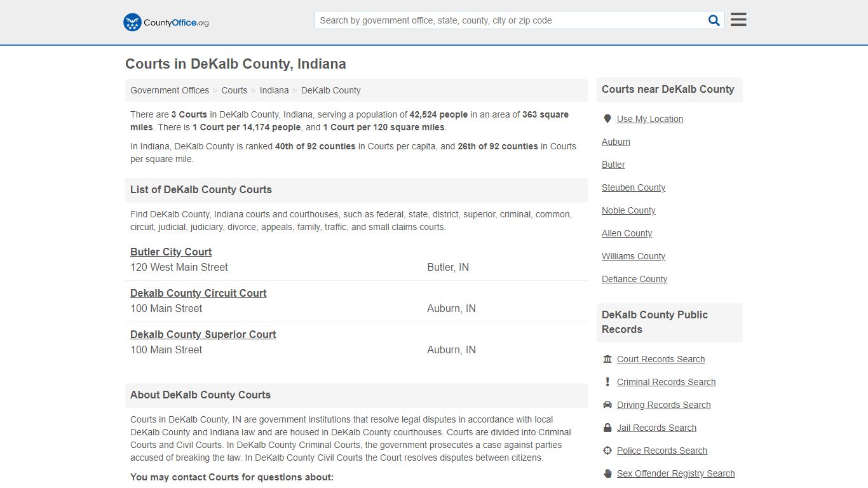Click About DeKalb County Courts heading
The image size is (868, 488).
point(200,395)
